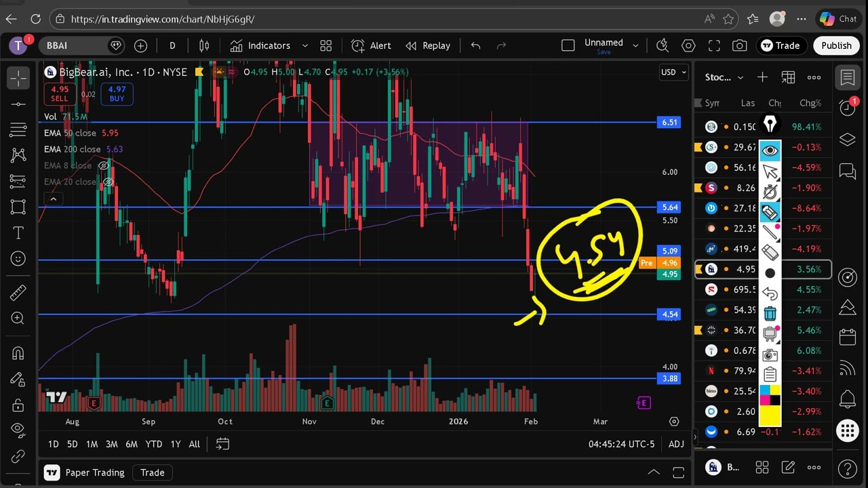Enter fullscreen chart mode
The width and height of the screenshot is (868, 488).
714,45
